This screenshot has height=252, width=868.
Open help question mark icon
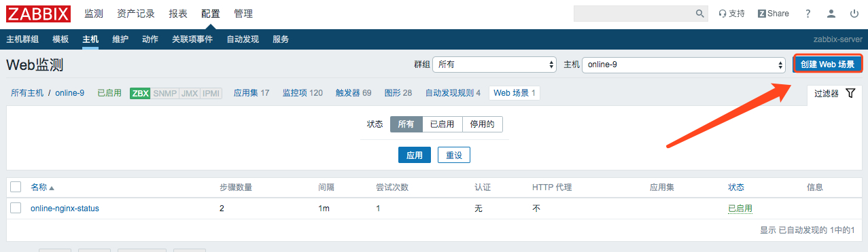[x=808, y=14]
